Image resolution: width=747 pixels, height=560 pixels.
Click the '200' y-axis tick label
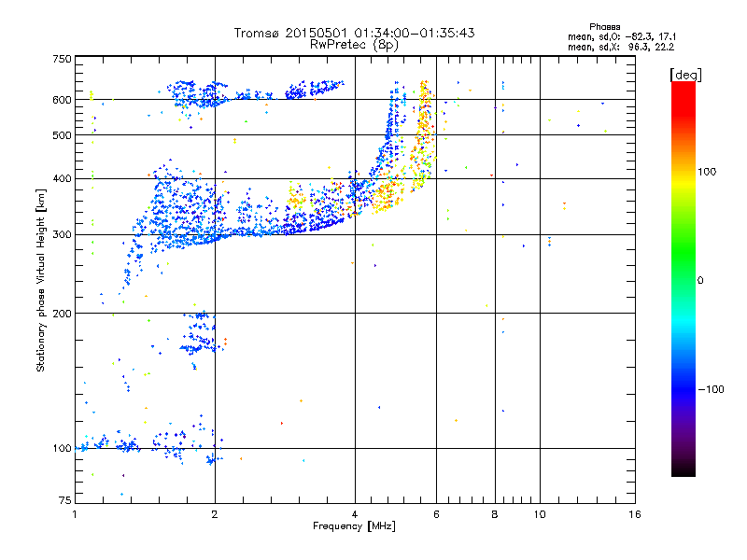(x=62, y=314)
